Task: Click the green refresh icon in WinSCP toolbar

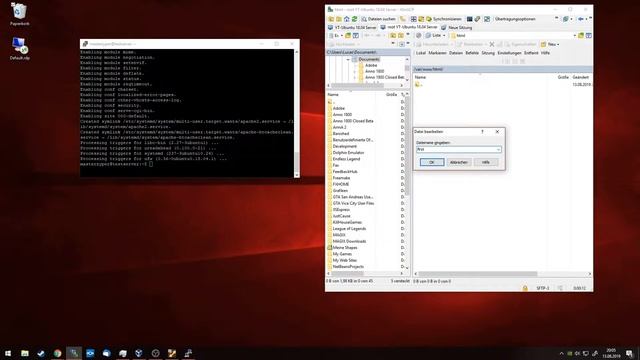Action: 354,19
